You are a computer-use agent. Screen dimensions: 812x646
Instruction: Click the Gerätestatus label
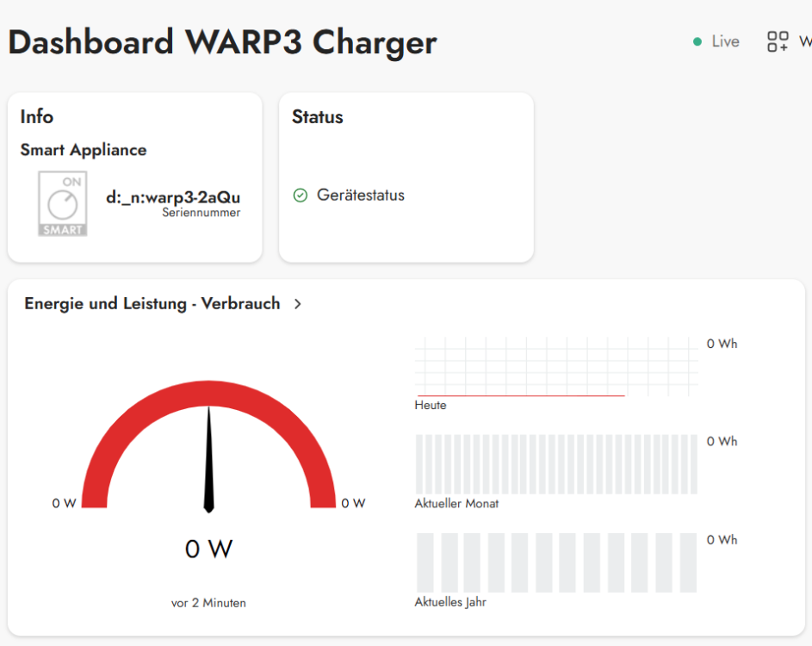(361, 196)
